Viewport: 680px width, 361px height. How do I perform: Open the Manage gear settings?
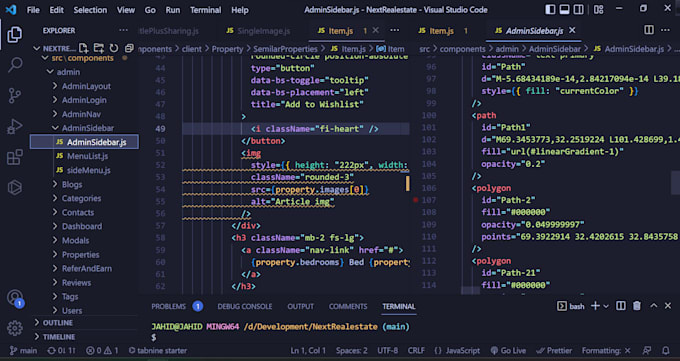[x=15, y=328]
